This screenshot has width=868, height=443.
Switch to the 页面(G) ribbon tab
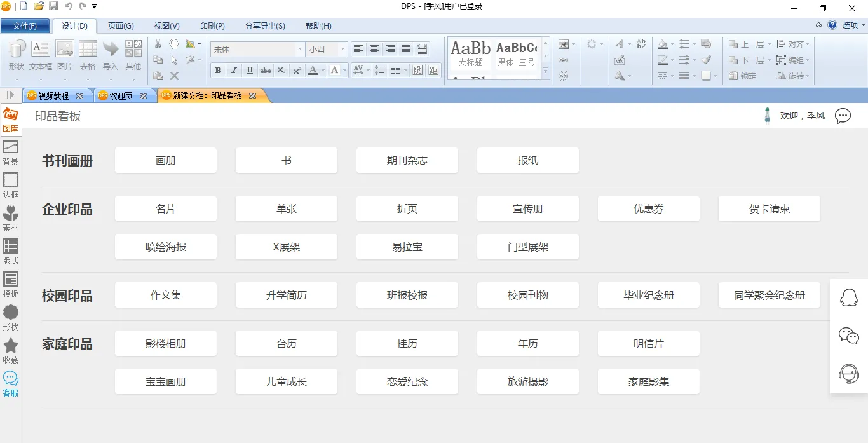(x=121, y=26)
